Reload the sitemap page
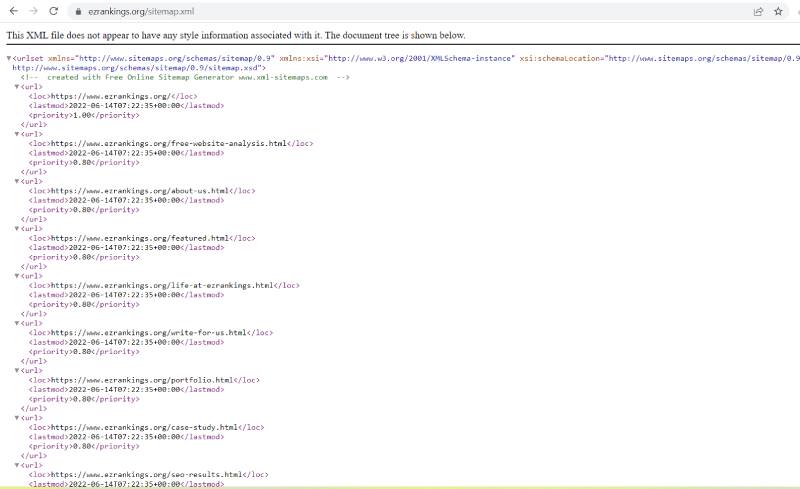Image resolution: width=800 pixels, height=489 pixels. pos(54,11)
